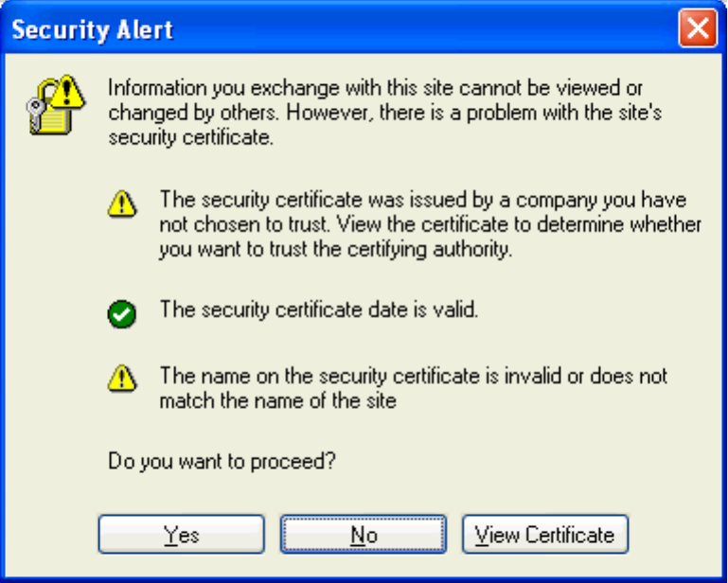Screen dimensions: 728x583
Task: Click warning triangle beside untrusted company message
Action: click(121, 203)
